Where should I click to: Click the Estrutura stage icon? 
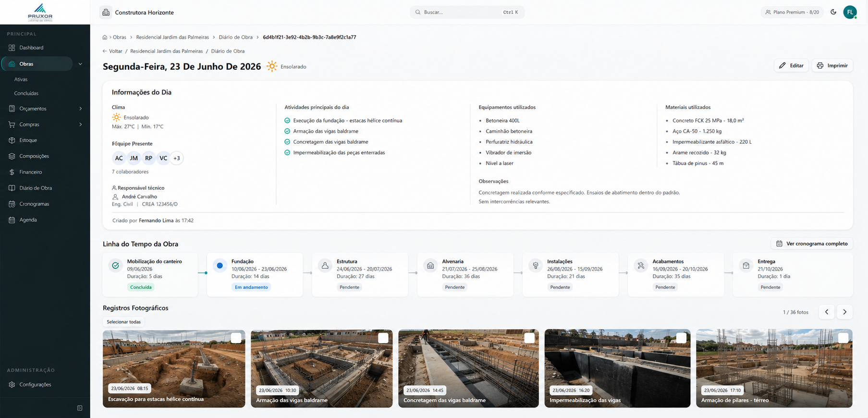(x=325, y=265)
